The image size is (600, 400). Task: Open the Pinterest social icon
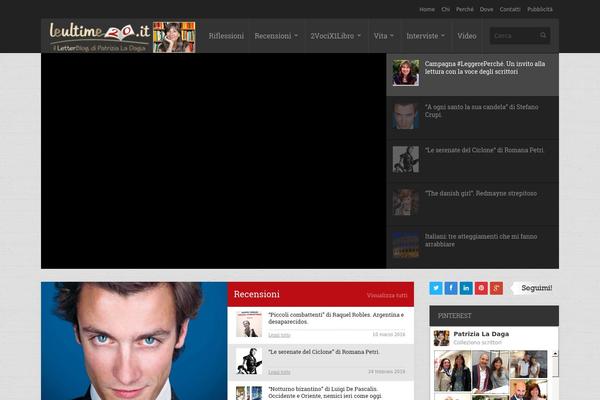point(481,288)
